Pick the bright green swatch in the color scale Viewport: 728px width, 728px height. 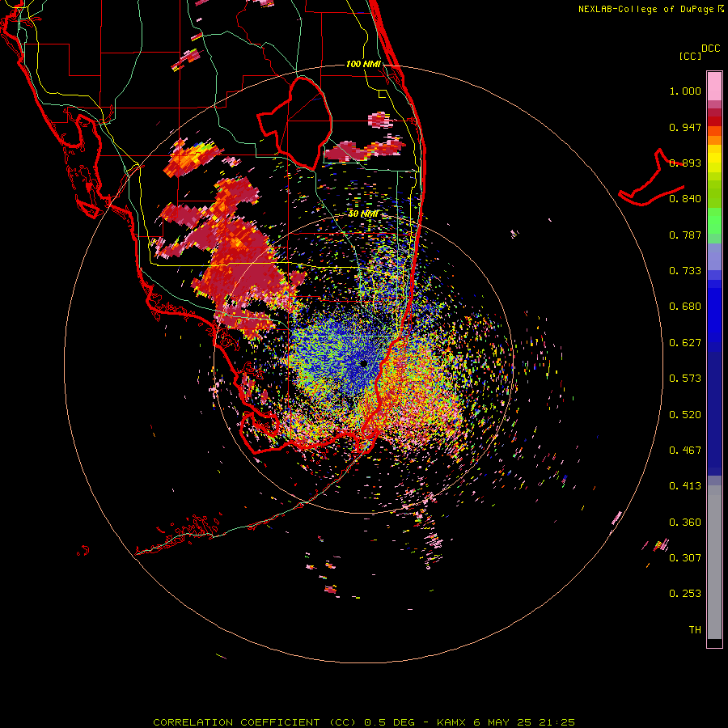714,221
